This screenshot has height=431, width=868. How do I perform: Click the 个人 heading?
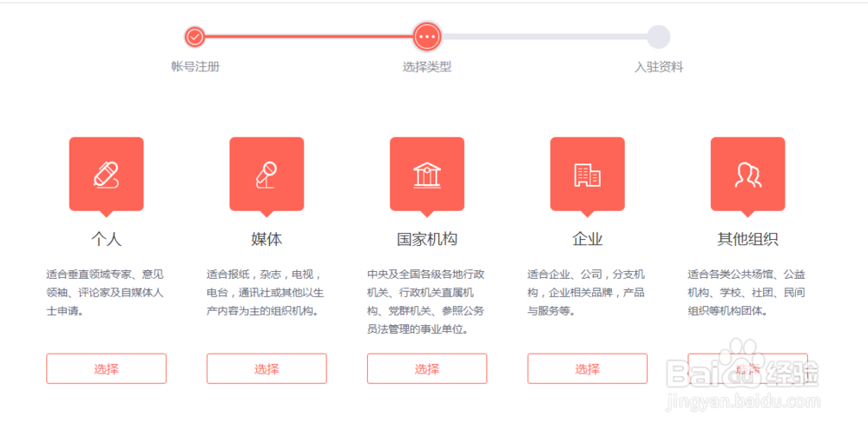coord(106,239)
